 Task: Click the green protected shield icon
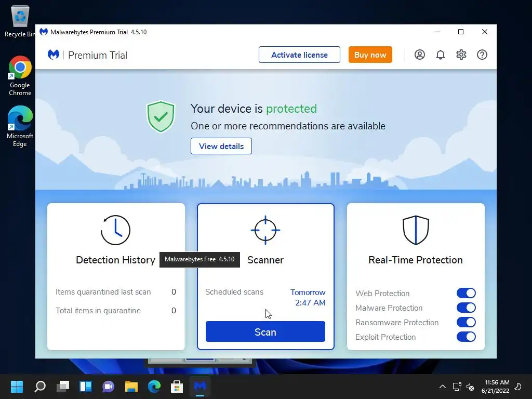(x=161, y=116)
